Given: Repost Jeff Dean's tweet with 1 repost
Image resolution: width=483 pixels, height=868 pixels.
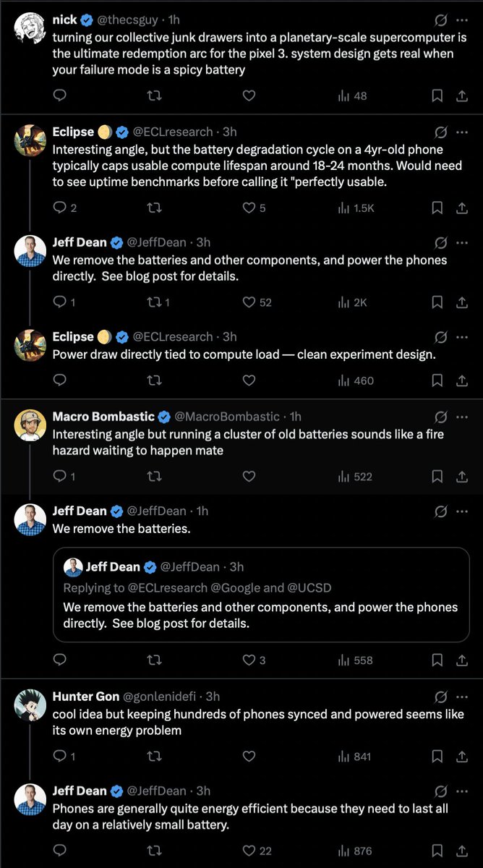Looking at the screenshot, I should (158, 302).
